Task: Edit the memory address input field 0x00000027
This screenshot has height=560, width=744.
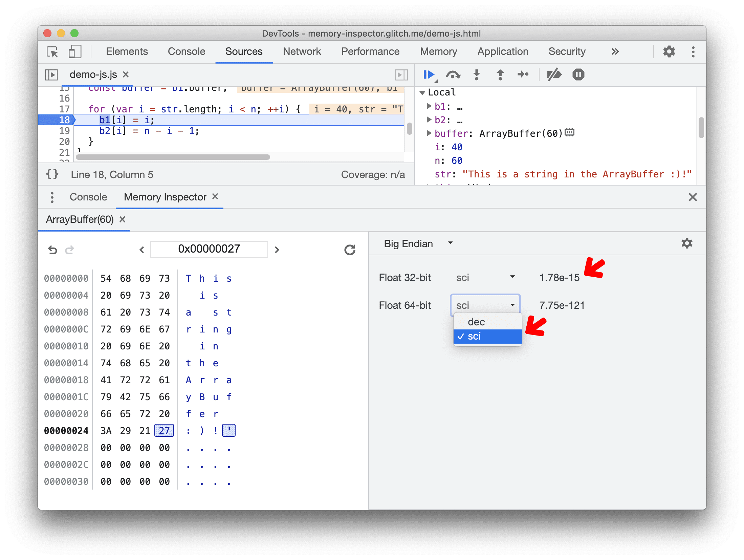Action: point(209,249)
